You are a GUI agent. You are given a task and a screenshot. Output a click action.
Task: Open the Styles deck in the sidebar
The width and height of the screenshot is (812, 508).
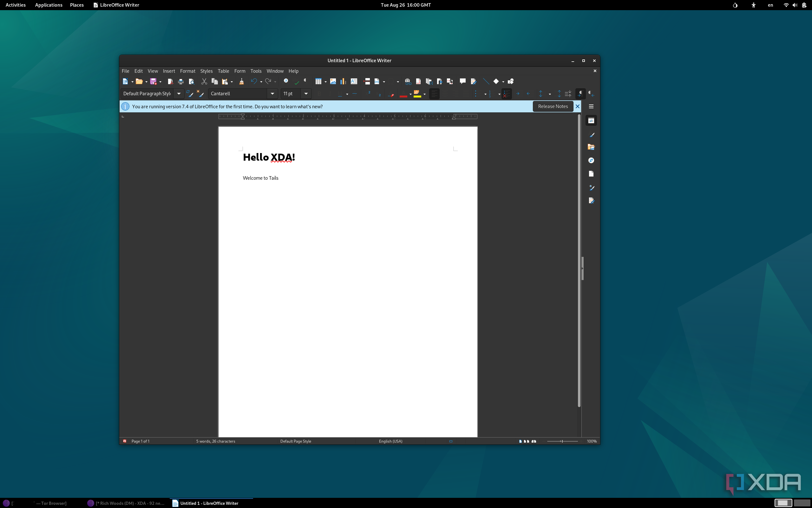click(x=591, y=135)
